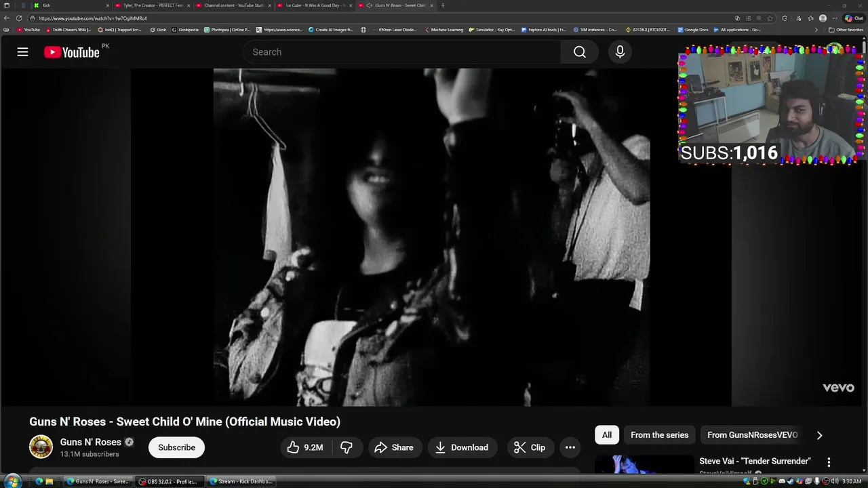This screenshot has width=868, height=488.
Task: Open Steve Vai 'Tender Surrender' video title
Action: click(755, 461)
